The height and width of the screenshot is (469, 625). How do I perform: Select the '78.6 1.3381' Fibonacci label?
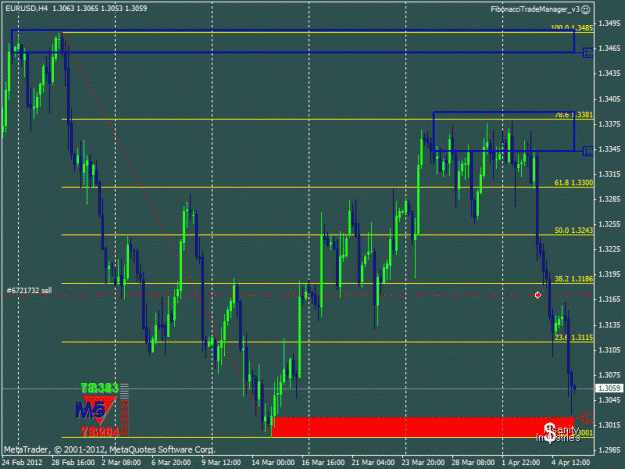pyautogui.click(x=574, y=115)
